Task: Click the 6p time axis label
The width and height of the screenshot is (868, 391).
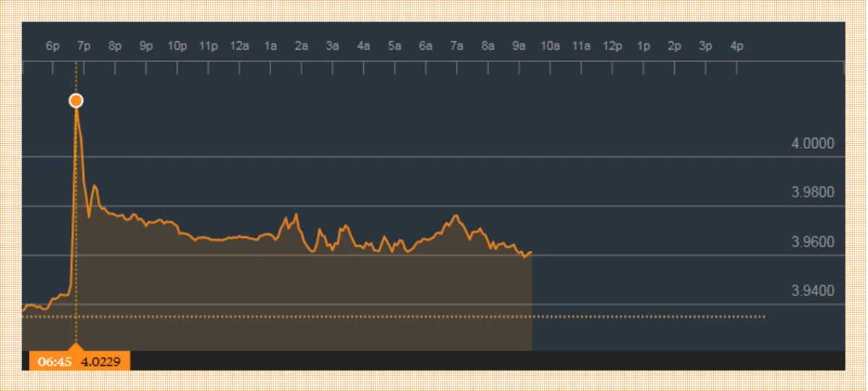Action: click(x=53, y=46)
